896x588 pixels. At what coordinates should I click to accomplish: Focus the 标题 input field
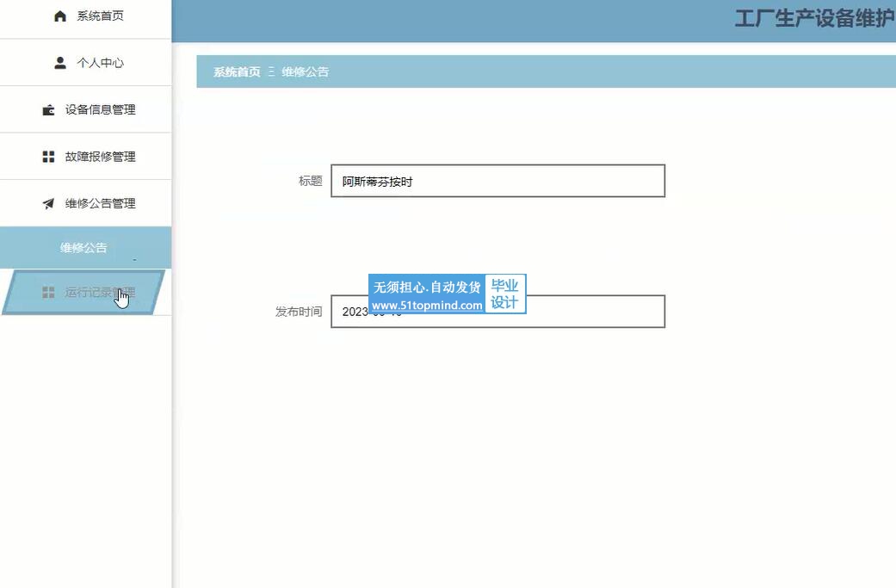point(497,181)
